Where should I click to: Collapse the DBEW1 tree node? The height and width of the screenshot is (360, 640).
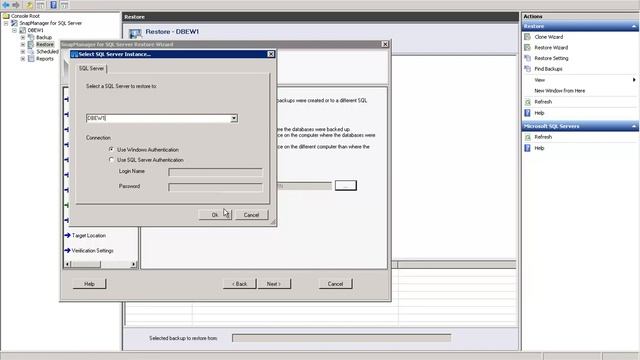point(14,30)
